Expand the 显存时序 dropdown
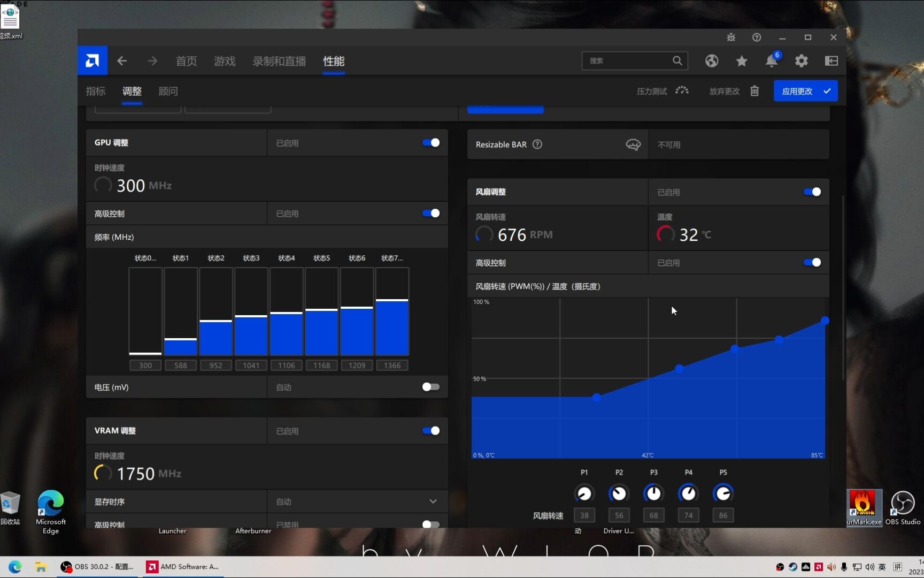The height and width of the screenshot is (578, 924). [x=433, y=501]
